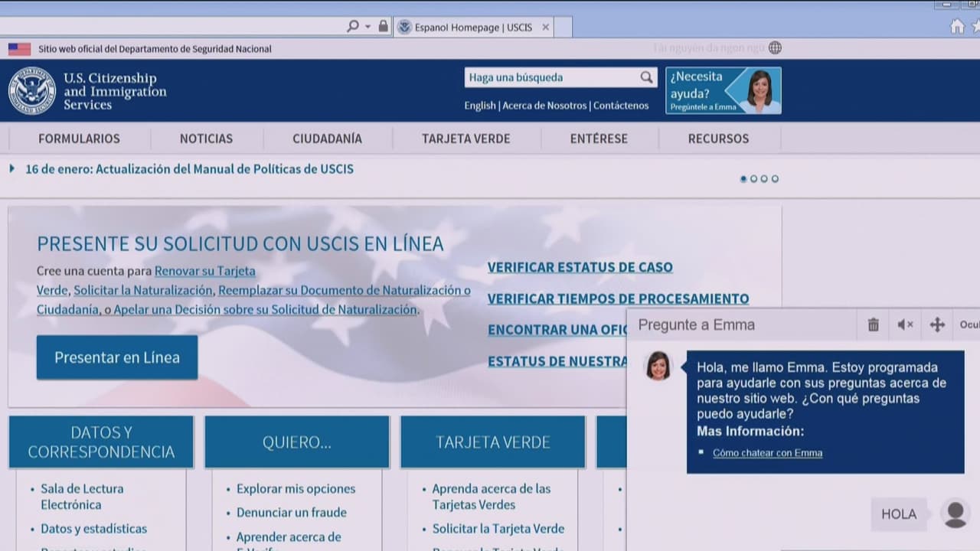Expand the address bar search dropdown arrow
Viewport: 980px width, 551px height.
tap(367, 27)
